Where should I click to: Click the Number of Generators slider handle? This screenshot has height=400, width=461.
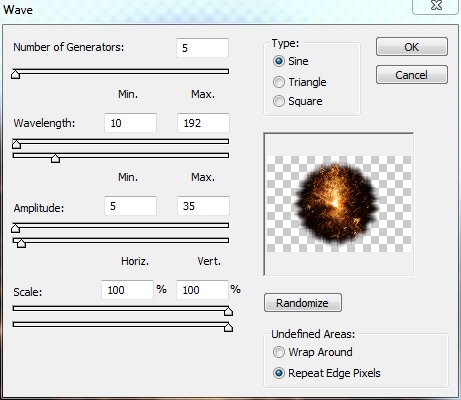point(15,74)
